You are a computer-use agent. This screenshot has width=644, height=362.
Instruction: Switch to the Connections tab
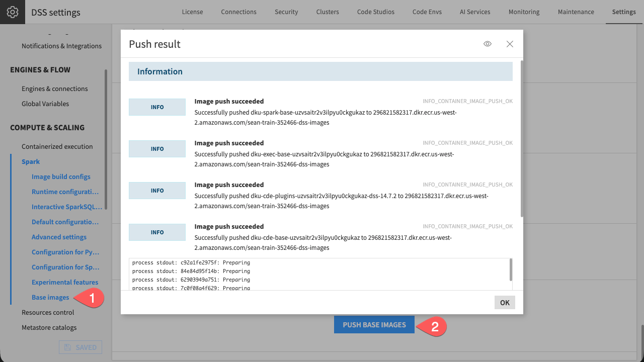(x=238, y=12)
